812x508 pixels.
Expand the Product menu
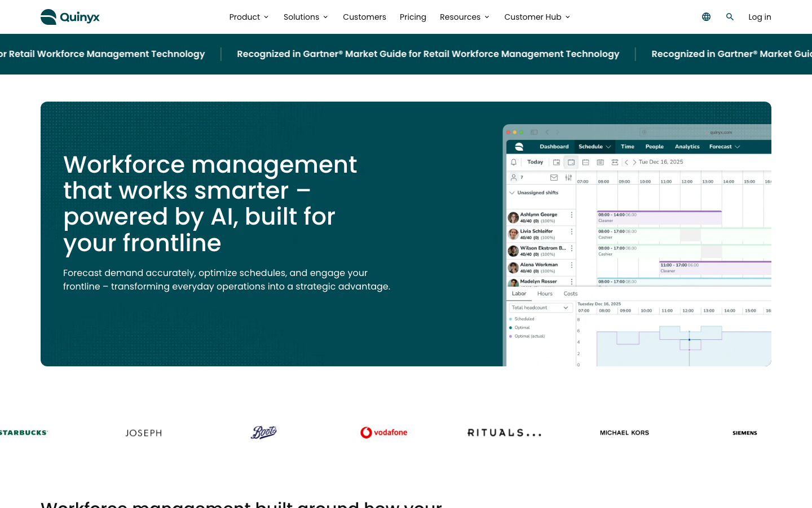click(x=249, y=17)
